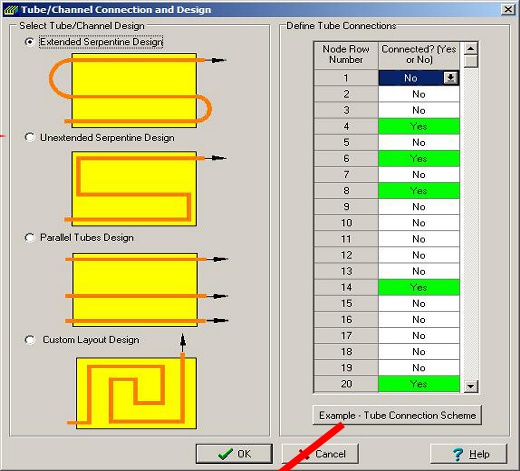
Task: Click the extended serpentine tube diagram
Action: 137,90
